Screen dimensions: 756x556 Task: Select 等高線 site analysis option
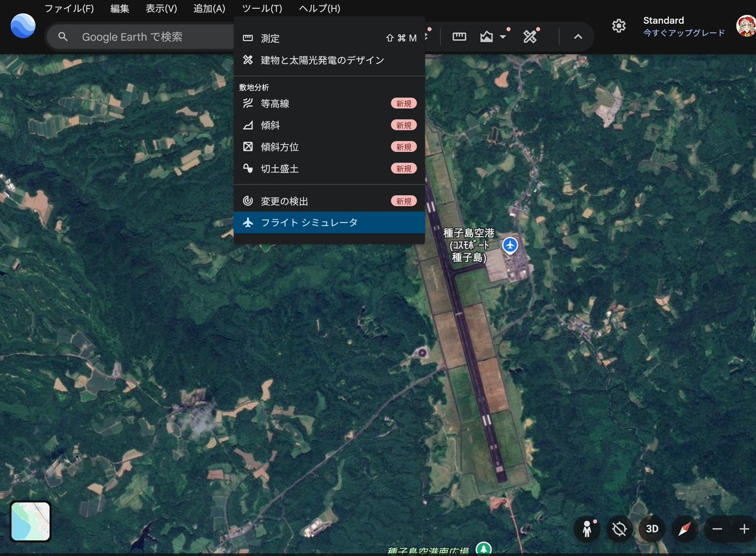[329, 103]
